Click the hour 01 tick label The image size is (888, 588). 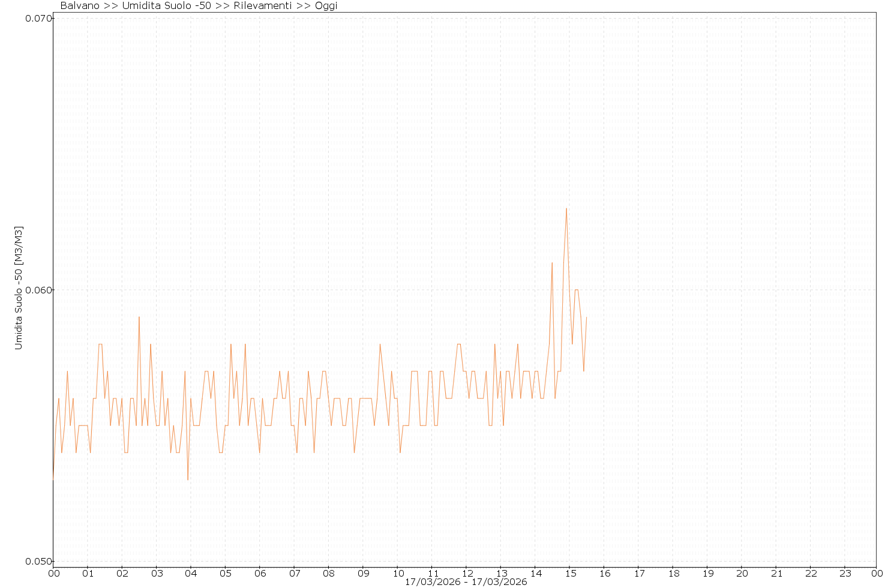click(88, 572)
